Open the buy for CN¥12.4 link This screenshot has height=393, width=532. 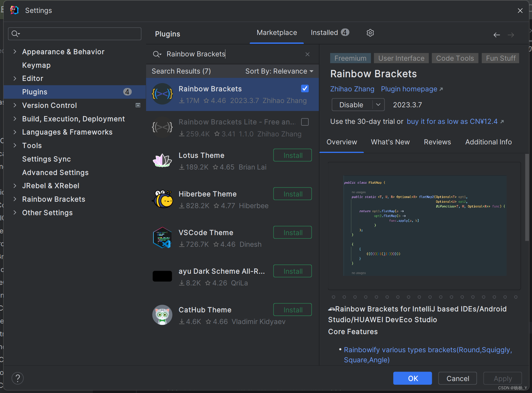[455, 121]
